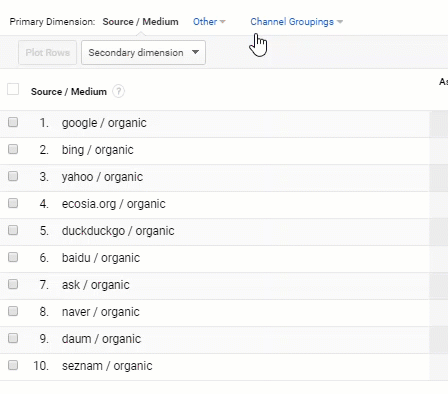Select naver / organic source link
This screenshot has width=448, height=394.
[101, 312]
